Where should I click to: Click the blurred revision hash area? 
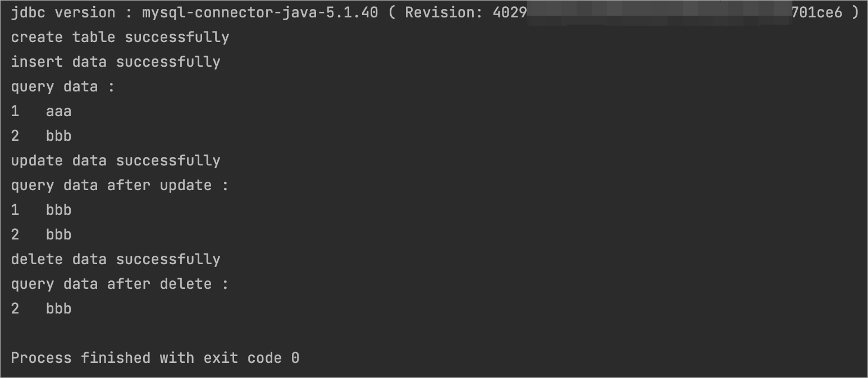click(658, 12)
